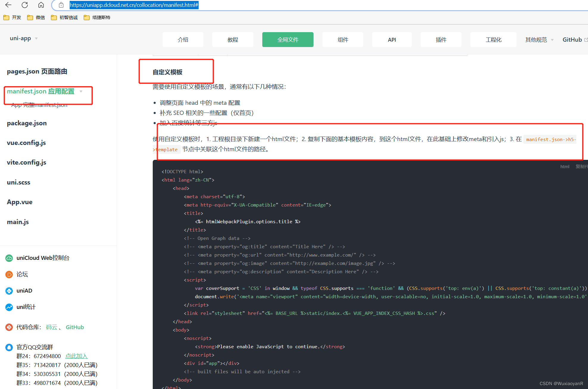Viewport: 588px width, 389px height.
Task: Click the 论坛 forum icon
Action: click(x=9, y=274)
